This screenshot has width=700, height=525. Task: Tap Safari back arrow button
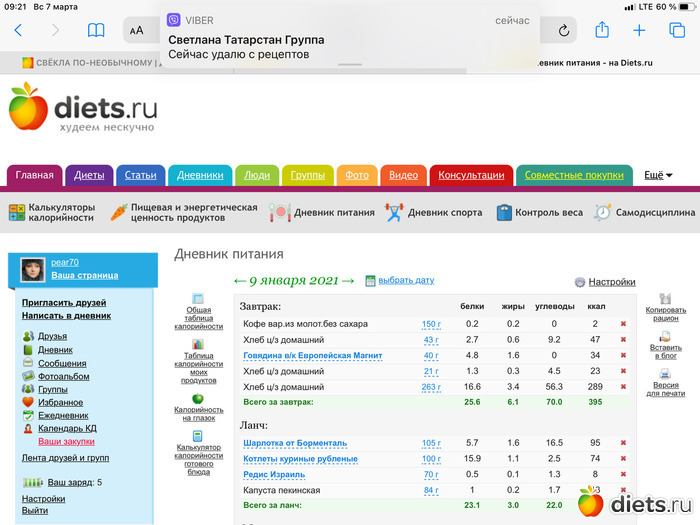click(18, 30)
